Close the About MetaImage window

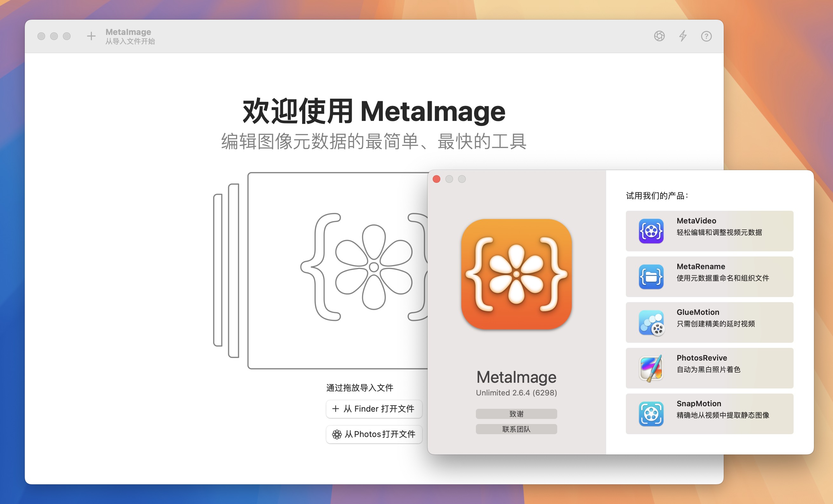[x=436, y=179]
